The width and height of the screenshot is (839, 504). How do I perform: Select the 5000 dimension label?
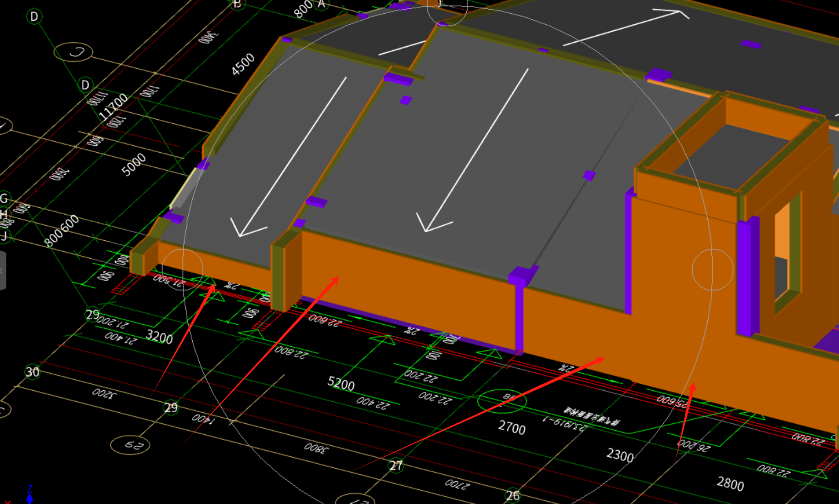pos(134,164)
